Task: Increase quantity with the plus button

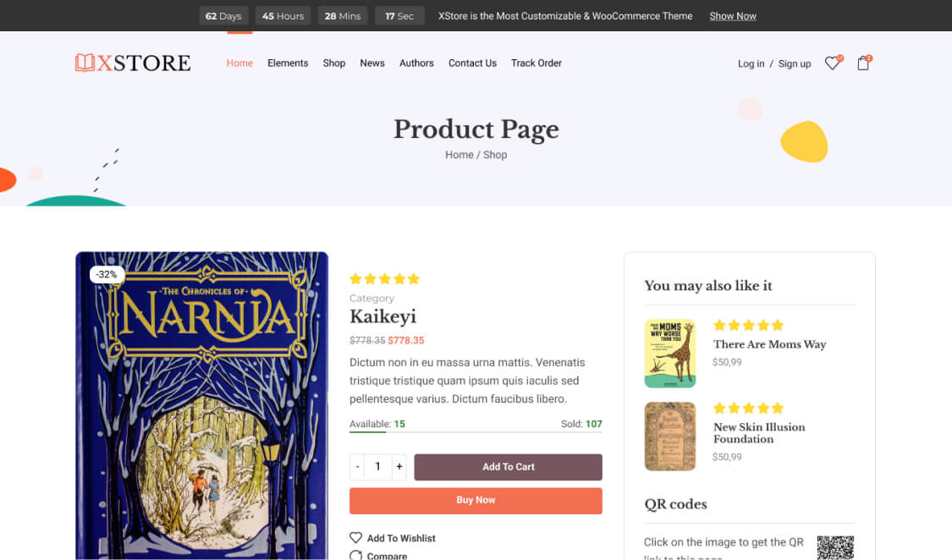Action: pyautogui.click(x=399, y=467)
